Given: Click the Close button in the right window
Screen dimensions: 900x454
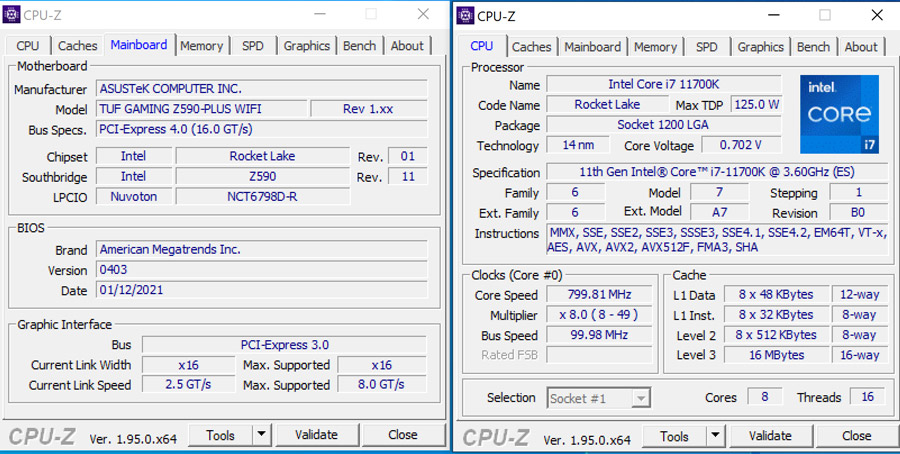Looking at the screenshot, I should [x=857, y=437].
